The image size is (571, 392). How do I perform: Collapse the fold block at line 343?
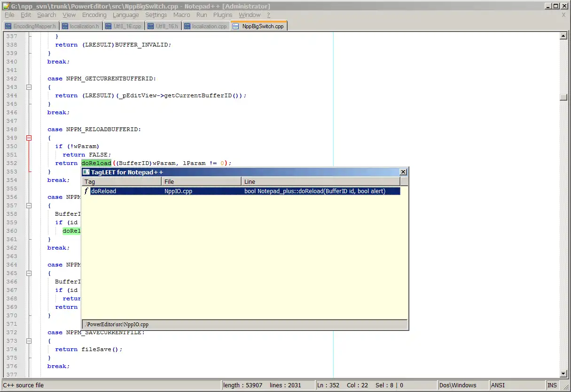[x=29, y=87]
